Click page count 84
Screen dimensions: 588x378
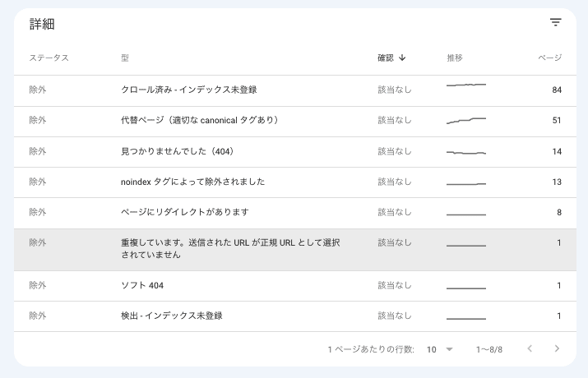click(557, 90)
